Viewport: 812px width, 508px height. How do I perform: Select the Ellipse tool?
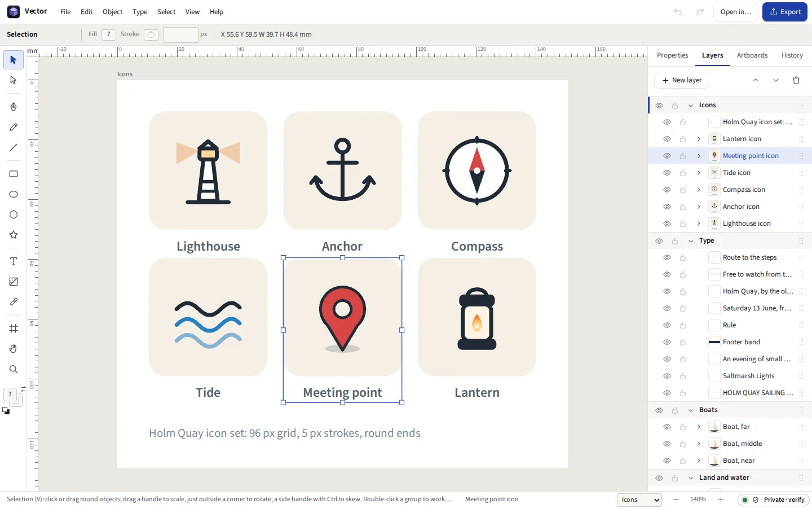(x=14, y=194)
